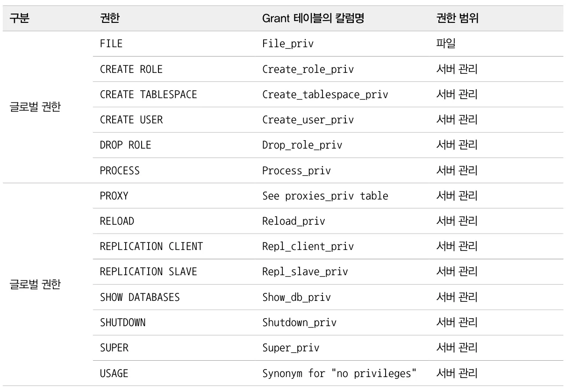Viewport: 573px width, 392px height.
Task: Click 서버 관리 in the RELOAD row
Action: pos(457,221)
